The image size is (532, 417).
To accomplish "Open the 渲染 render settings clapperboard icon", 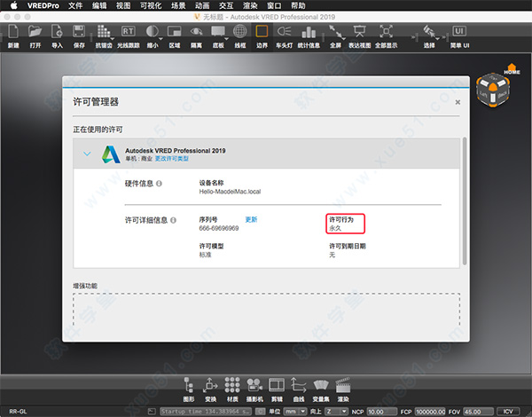I will (x=342, y=385).
